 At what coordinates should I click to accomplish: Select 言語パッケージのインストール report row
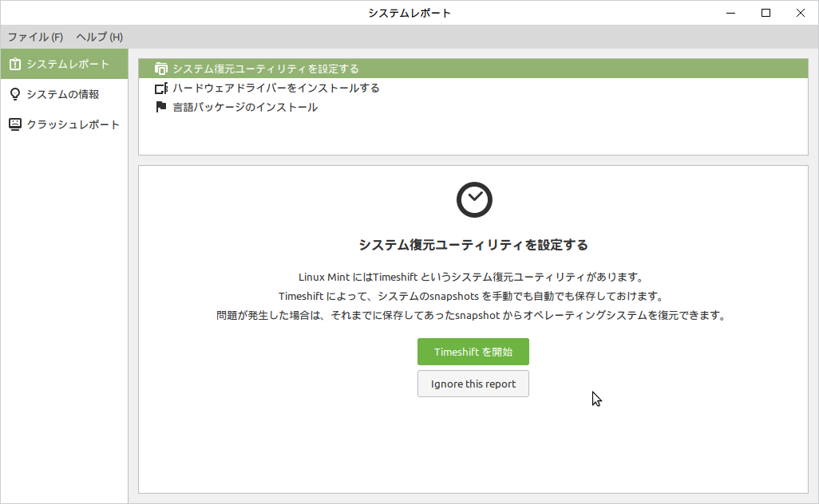[x=473, y=107]
